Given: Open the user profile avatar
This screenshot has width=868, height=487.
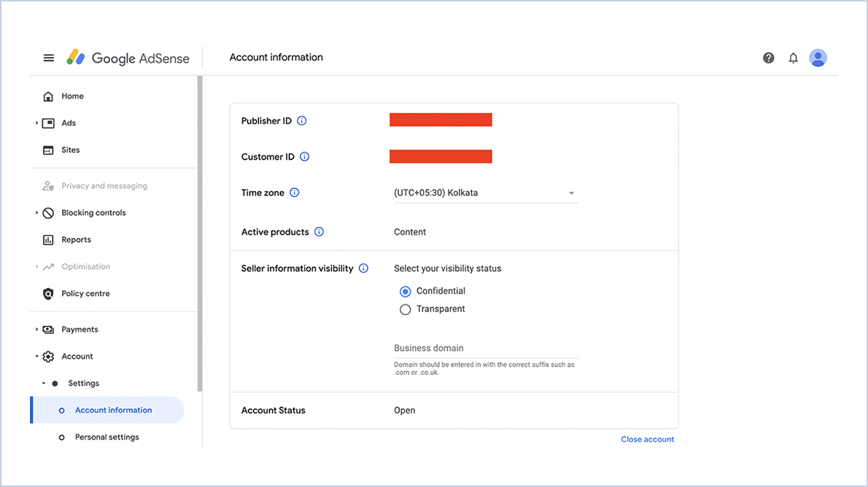Looking at the screenshot, I should point(818,58).
